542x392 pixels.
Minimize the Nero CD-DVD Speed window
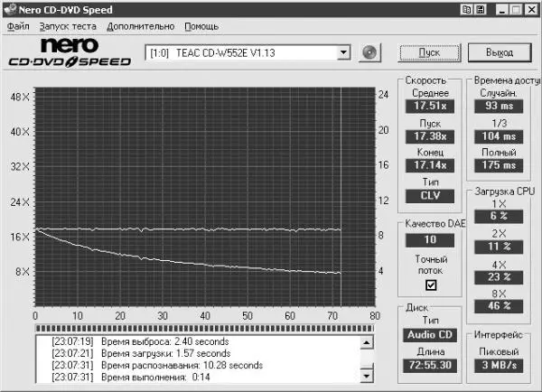click(x=502, y=10)
